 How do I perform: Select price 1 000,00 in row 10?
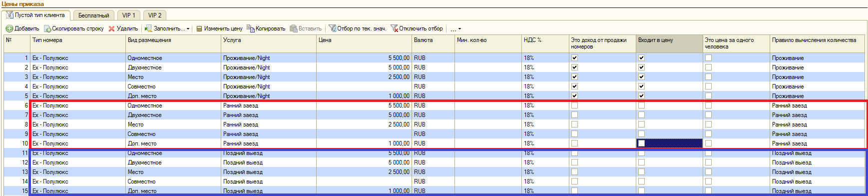tap(364, 143)
